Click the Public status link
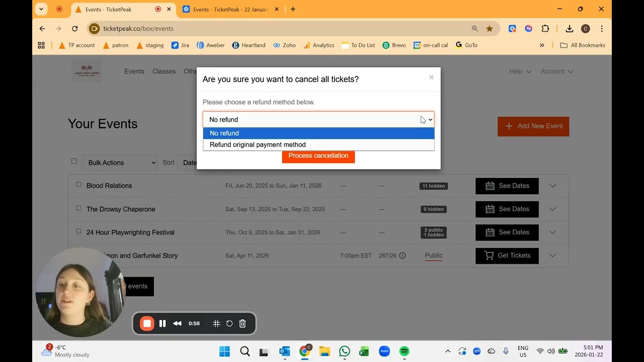Viewport: 644px width, 362px height. pyautogui.click(x=434, y=255)
